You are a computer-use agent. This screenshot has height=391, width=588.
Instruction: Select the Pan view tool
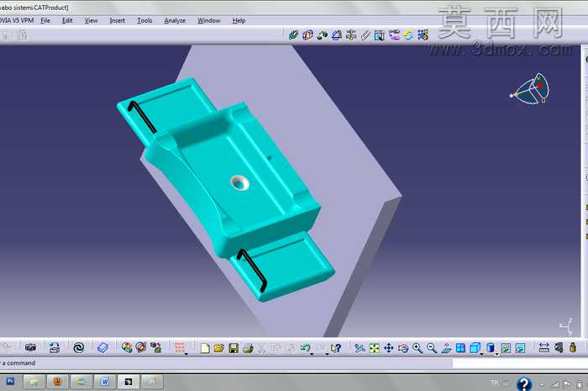[x=389, y=348]
